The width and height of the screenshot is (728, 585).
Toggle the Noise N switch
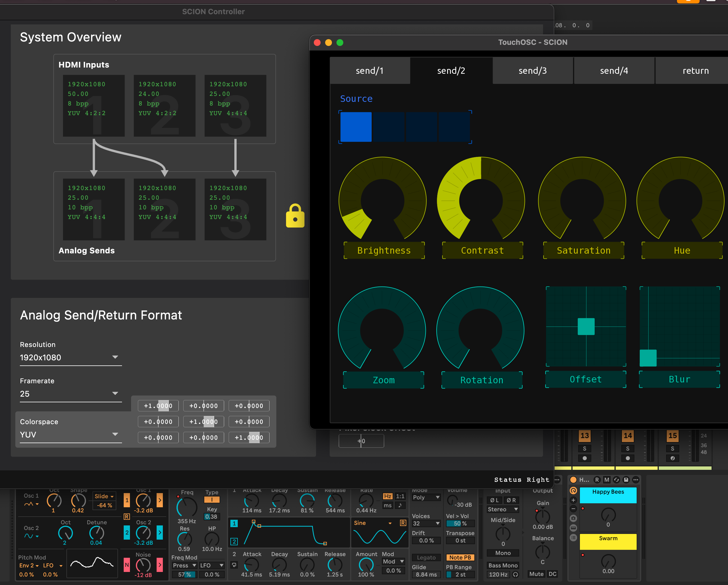[127, 565]
